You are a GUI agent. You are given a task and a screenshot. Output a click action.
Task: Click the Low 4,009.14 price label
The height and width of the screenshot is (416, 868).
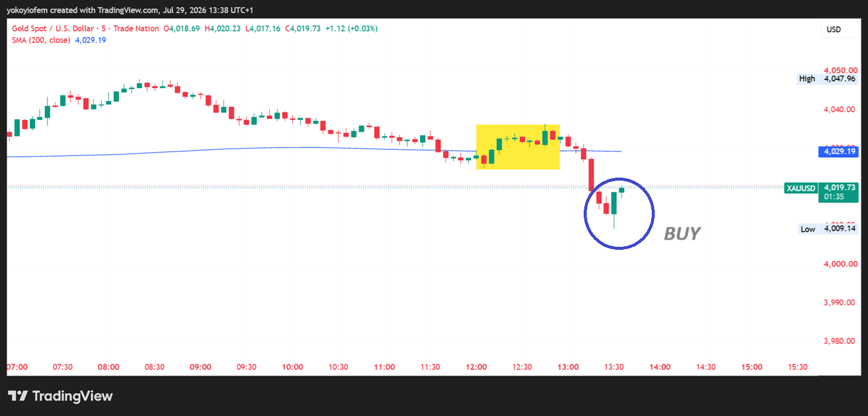(x=827, y=229)
